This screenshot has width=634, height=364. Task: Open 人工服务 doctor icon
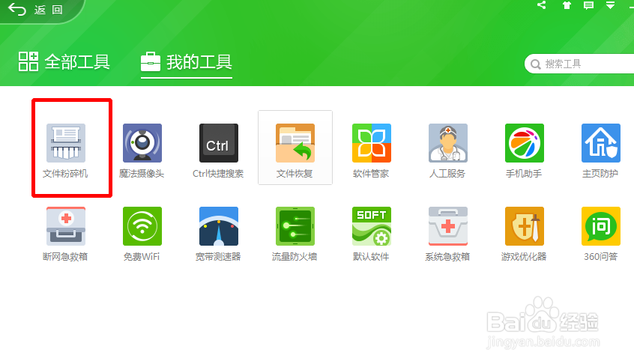click(x=448, y=143)
